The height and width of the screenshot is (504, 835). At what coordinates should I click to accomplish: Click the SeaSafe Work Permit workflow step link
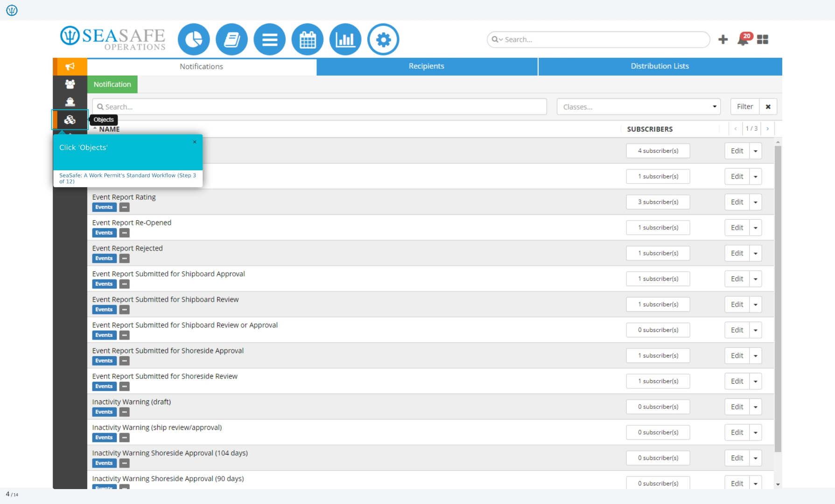click(x=127, y=179)
